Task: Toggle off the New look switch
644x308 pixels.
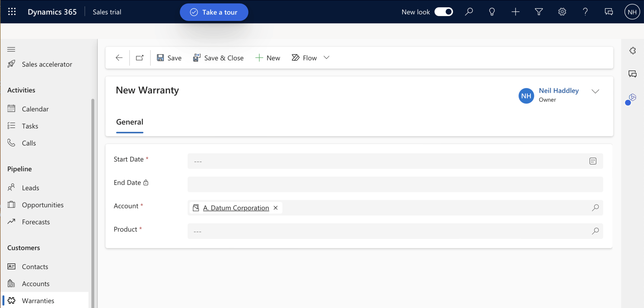Action: pyautogui.click(x=443, y=12)
